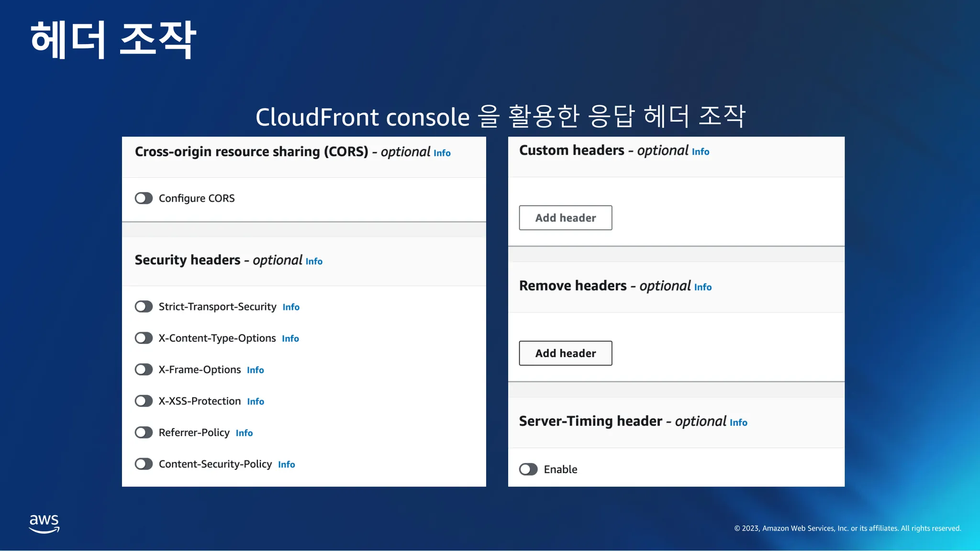Click Info next to Strict-Transport-Security

coord(290,307)
